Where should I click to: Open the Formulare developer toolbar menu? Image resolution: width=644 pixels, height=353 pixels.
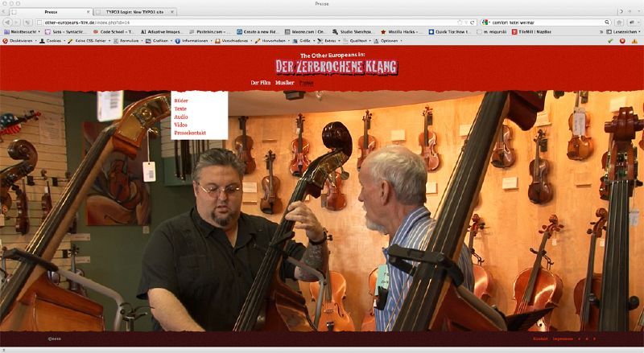(128, 41)
